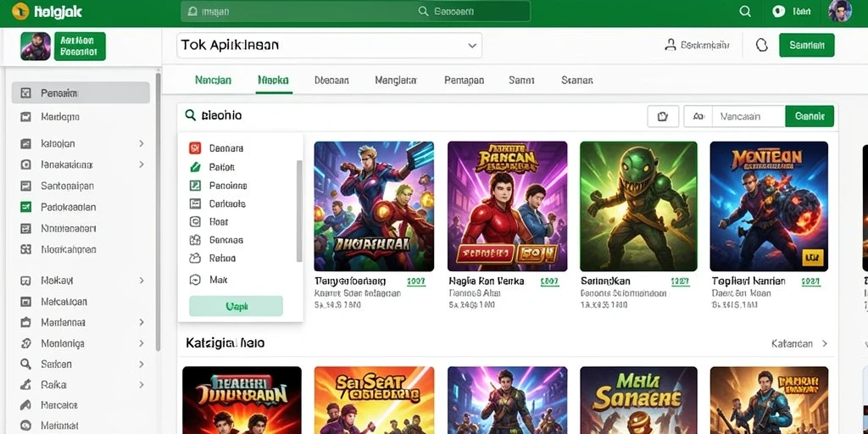The image size is (868, 434).
Task: Click the dropdown list's scrollbar
Action: [x=299, y=210]
